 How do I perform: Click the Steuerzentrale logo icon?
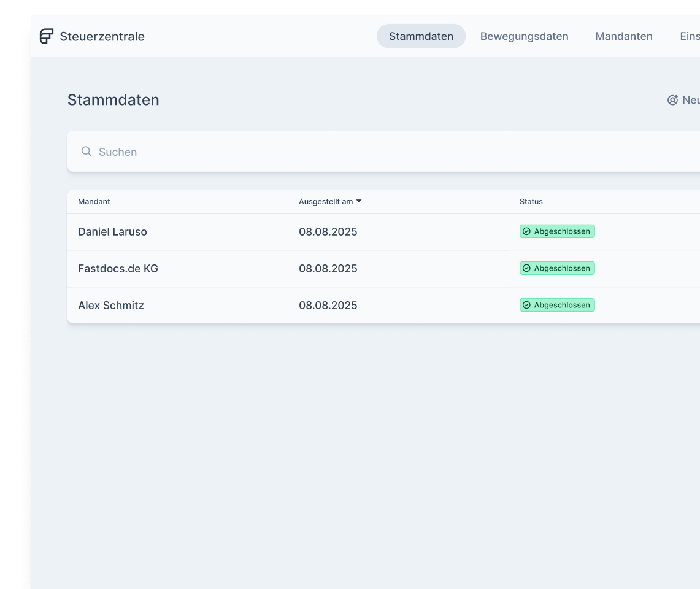[47, 36]
